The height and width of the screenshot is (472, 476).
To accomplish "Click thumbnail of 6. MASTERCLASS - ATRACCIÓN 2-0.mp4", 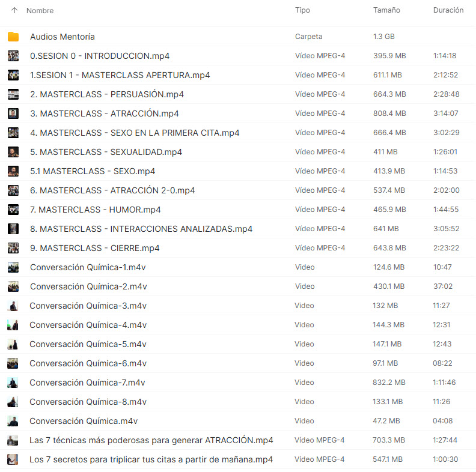I will pyautogui.click(x=13, y=190).
